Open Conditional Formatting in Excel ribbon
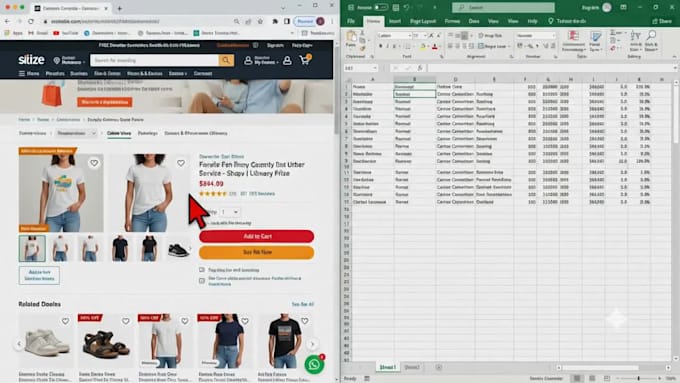 pos(574,41)
